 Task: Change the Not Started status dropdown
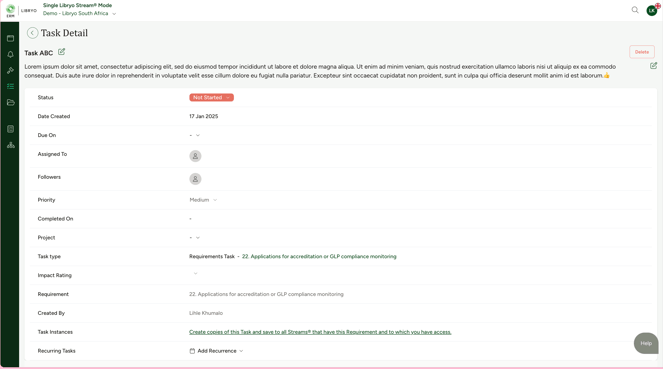pos(211,97)
